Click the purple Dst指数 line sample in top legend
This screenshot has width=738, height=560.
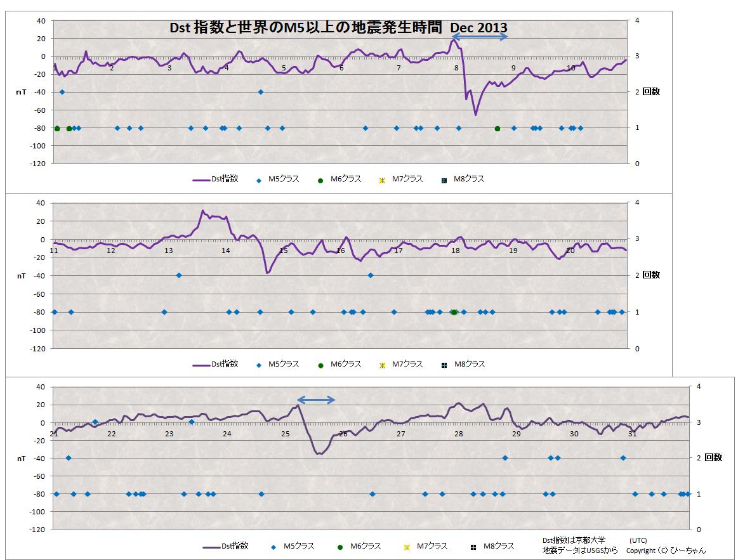point(201,180)
